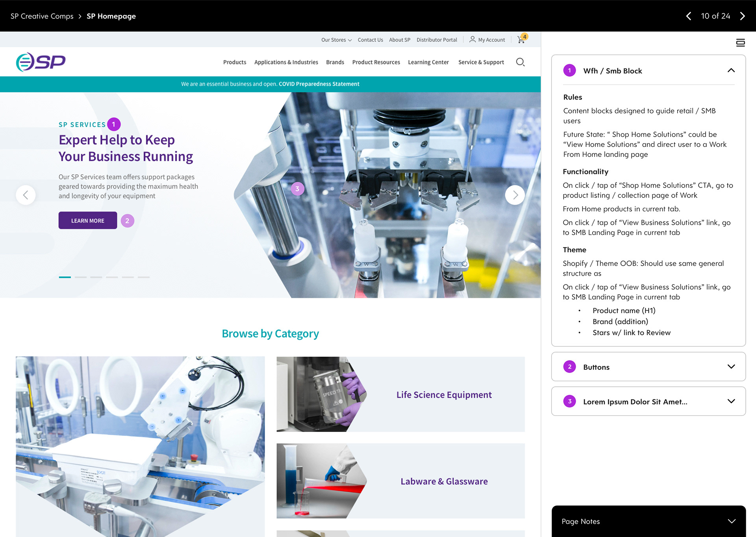This screenshot has width=756, height=537.
Task: Toggle the notes panel list-view icon
Action: click(x=740, y=42)
